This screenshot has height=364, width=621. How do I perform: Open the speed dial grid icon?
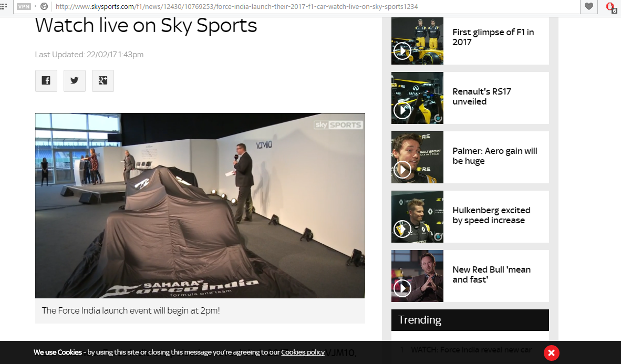tap(4, 6)
